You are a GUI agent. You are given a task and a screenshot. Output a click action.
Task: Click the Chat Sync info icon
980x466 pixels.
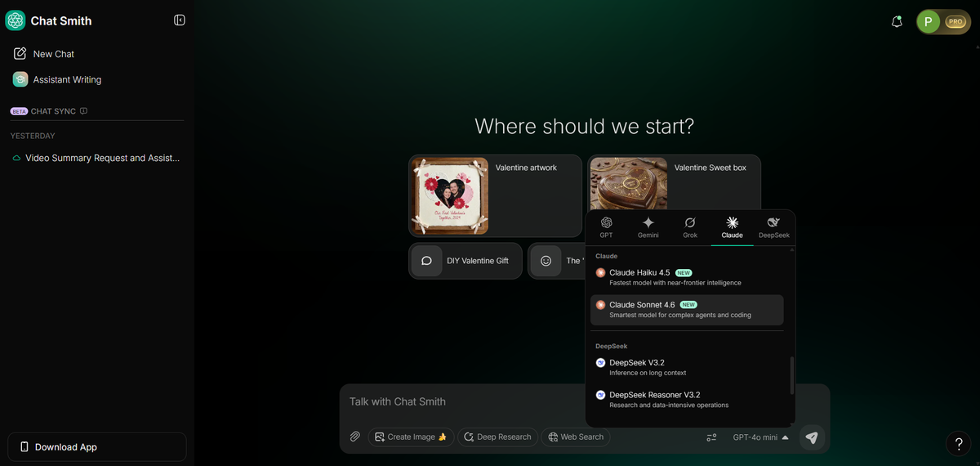click(x=83, y=111)
